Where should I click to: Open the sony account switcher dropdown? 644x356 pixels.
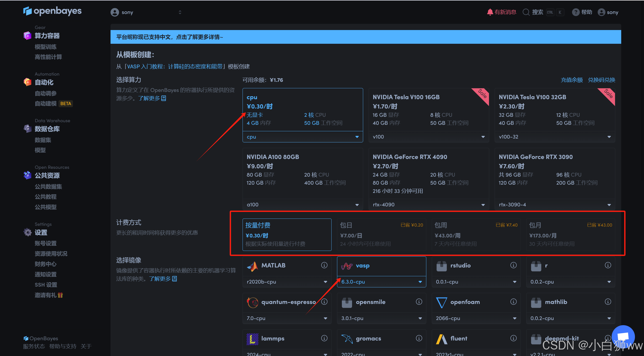click(146, 12)
